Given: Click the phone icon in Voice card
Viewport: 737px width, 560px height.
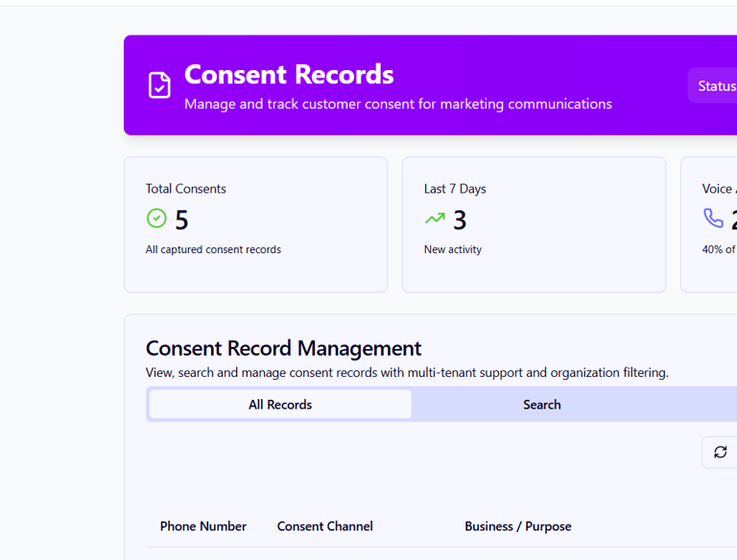Looking at the screenshot, I should click(713, 219).
